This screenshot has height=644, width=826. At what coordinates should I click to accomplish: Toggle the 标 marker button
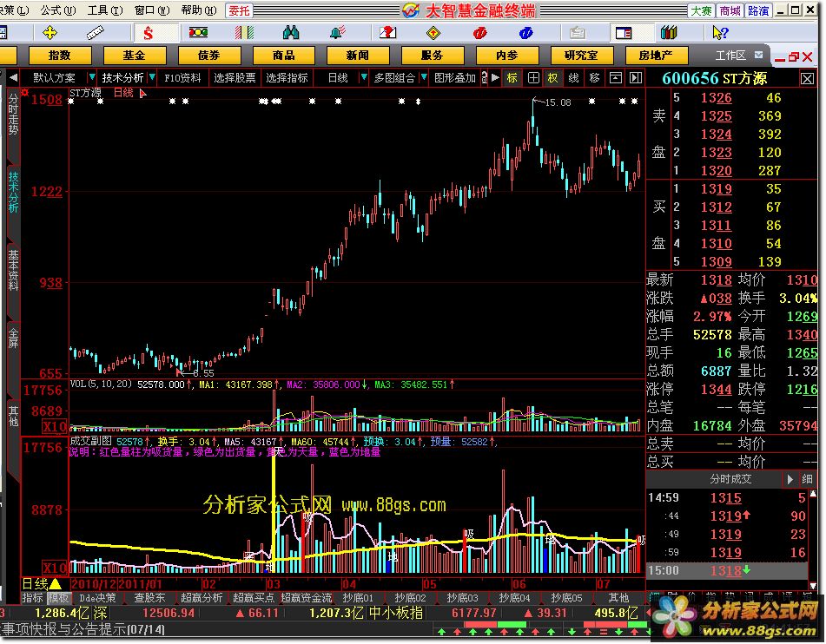coord(512,78)
